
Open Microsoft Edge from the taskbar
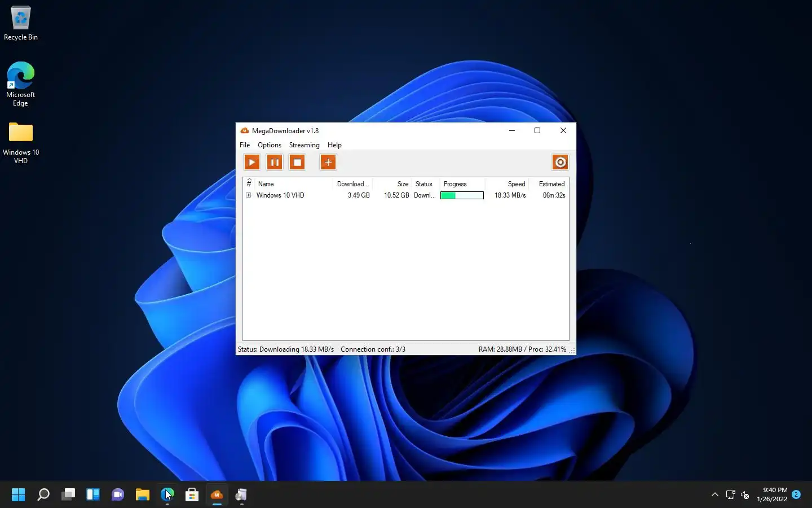(x=167, y=495)
